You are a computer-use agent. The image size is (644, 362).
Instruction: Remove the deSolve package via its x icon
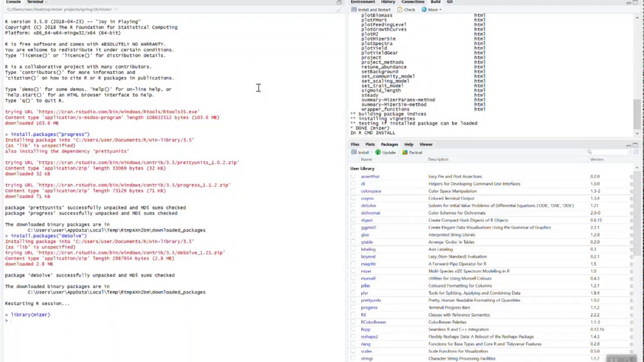pyautogui.click(x=631, y=206)
